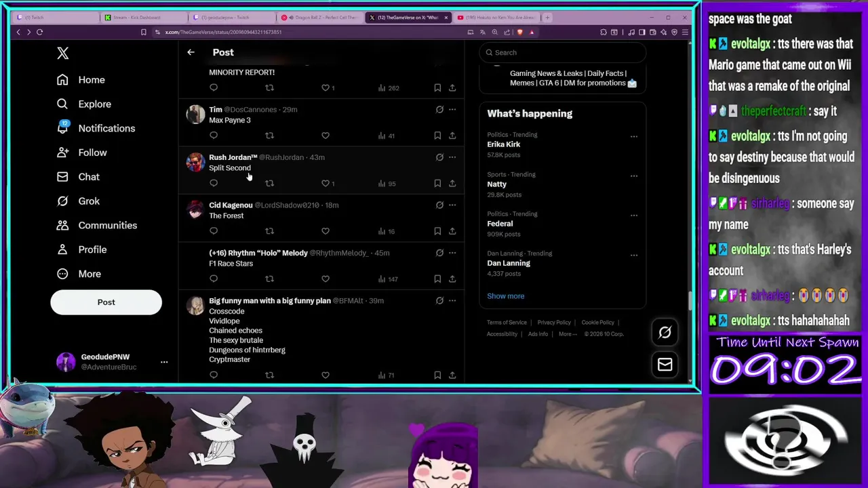
Task: Reply to Tim's Max Payne 3 post
Action: pyautogui.click(x=214, y=136)
